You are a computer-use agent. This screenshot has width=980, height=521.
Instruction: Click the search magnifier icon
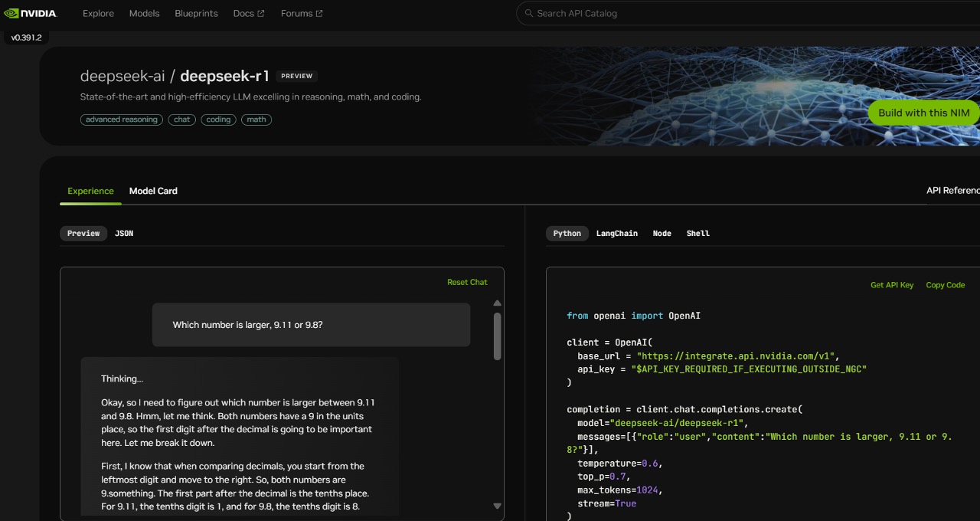(x=529, y=13)
